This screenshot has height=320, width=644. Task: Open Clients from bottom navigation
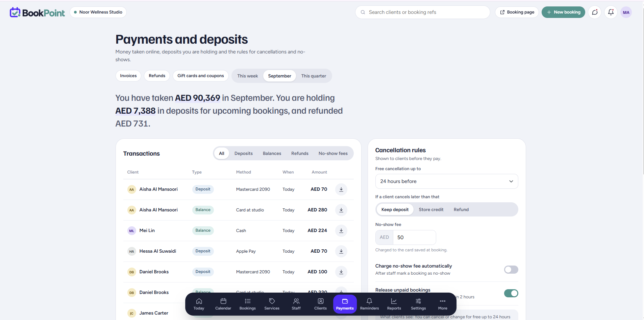(321, 304)
